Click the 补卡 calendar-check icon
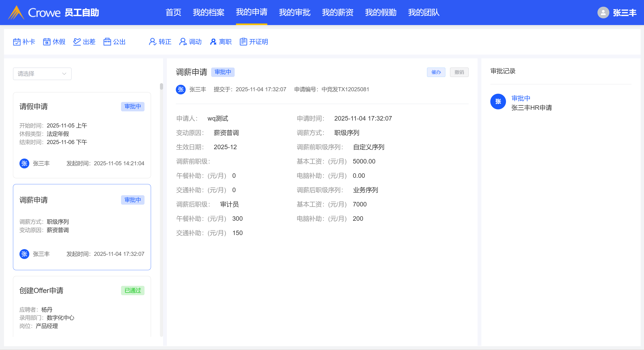This screenshot has height=350, width=644. pyautogui.click(x=17, y=42)
